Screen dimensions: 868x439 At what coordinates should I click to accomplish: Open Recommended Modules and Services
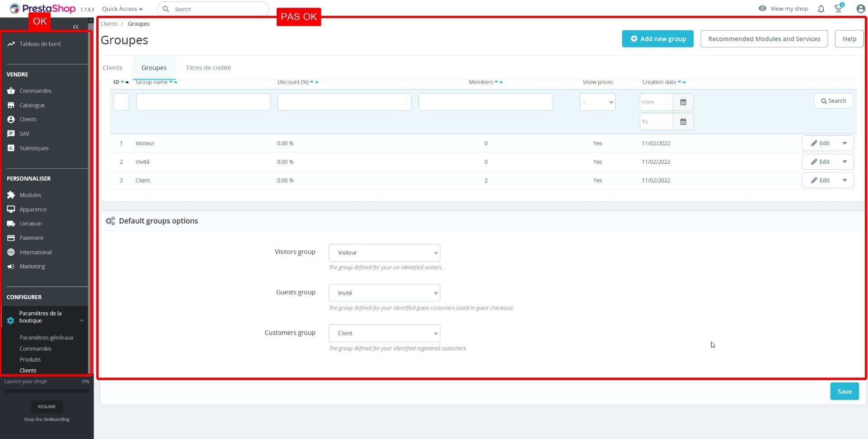(764, 39)
